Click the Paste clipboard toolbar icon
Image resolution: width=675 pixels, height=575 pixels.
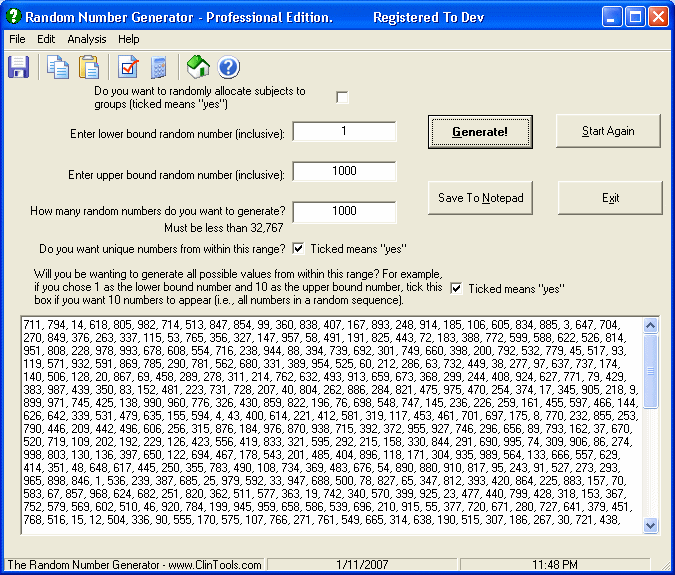click(89, 67)
